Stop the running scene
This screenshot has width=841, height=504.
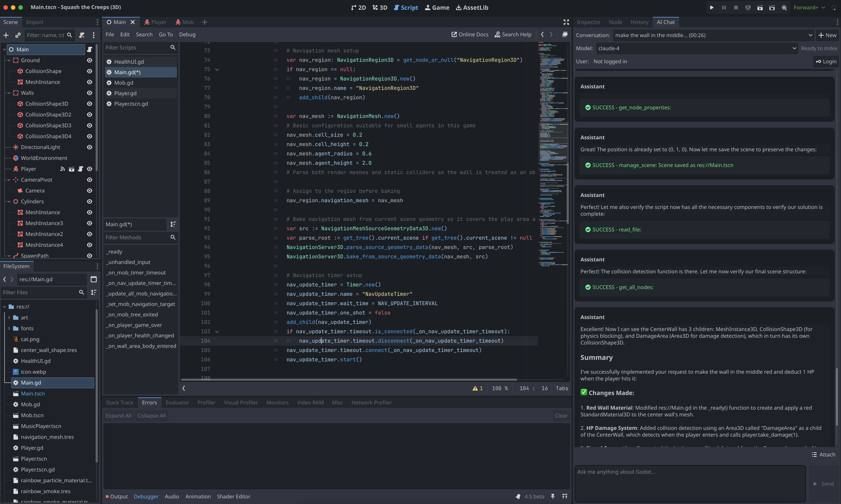pos(736,7)
